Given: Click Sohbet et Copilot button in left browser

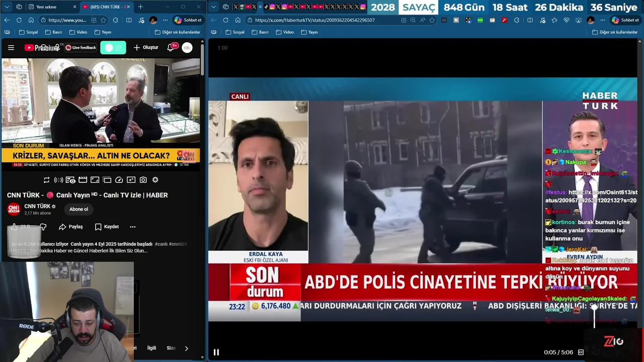Looking at the screenshot, I should [188, 20].
